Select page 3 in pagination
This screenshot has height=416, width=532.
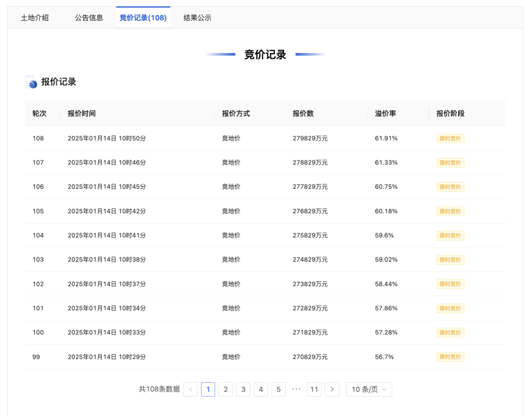pyautogui.click(x=243, y=389)
